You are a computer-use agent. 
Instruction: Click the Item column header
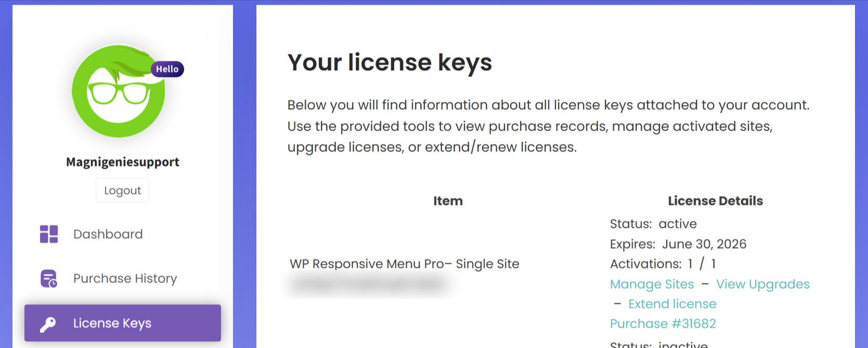point(447,200)
